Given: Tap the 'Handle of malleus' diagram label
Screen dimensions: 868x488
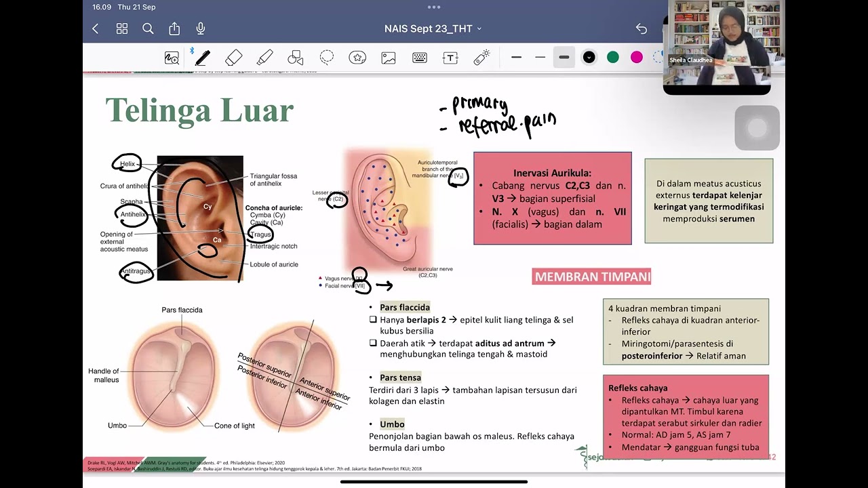Looking at the screenshot, I should (x=103, y=375).
